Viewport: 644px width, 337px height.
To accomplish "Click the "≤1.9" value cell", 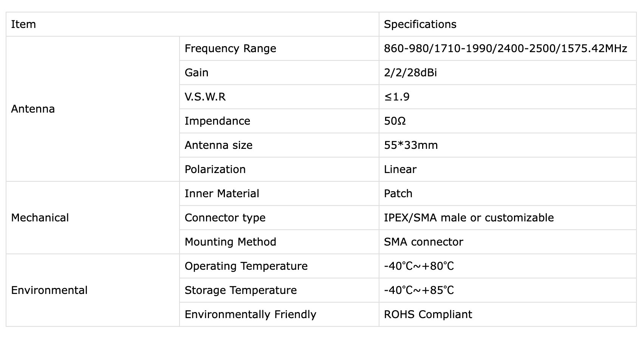I will pos(396,97).
